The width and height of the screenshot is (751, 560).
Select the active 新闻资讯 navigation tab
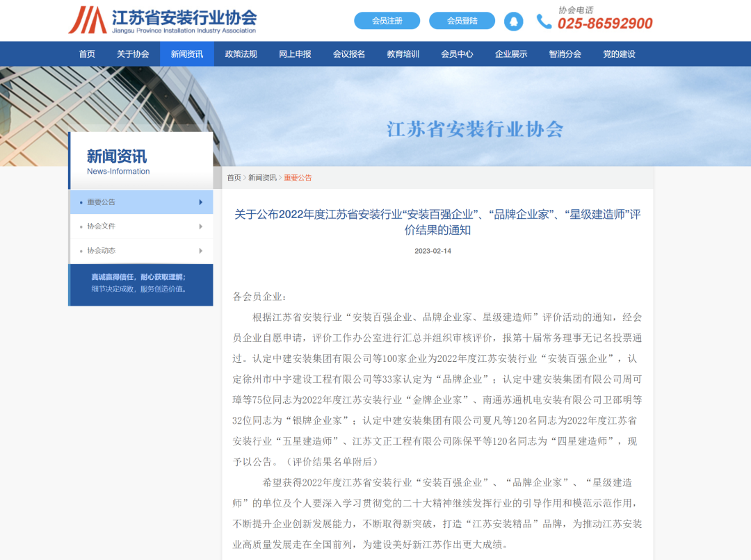(187, 53)
